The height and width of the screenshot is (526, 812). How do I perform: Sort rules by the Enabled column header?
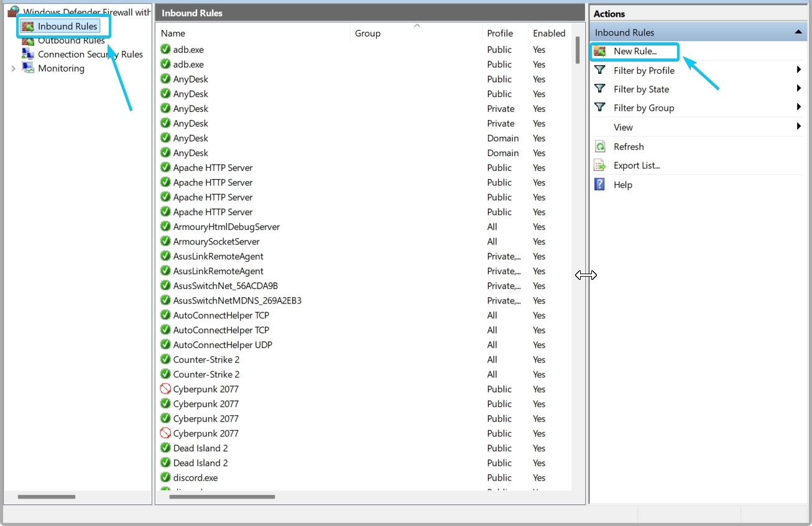click(548, 34)
